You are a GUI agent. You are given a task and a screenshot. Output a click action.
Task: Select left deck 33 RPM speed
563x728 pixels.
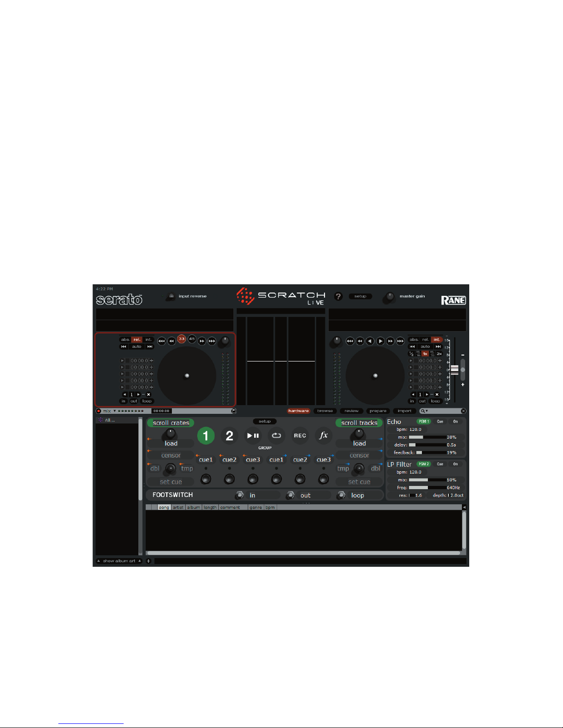click(x=182, y=339)
